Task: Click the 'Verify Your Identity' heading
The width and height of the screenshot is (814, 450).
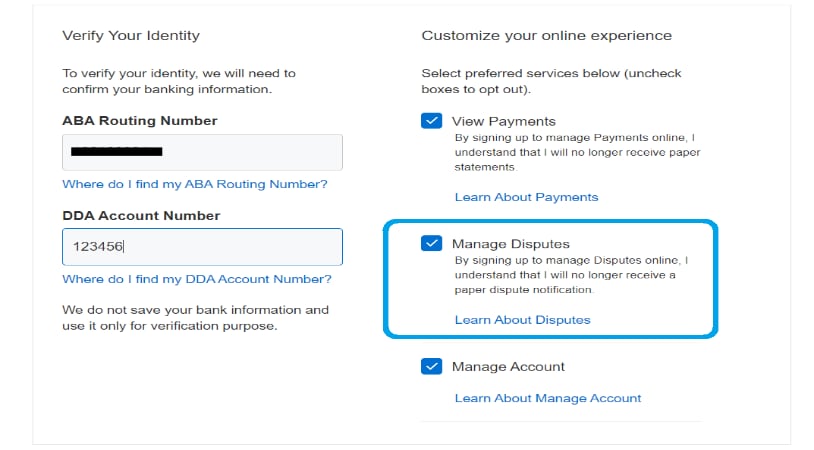Action: 131,35
